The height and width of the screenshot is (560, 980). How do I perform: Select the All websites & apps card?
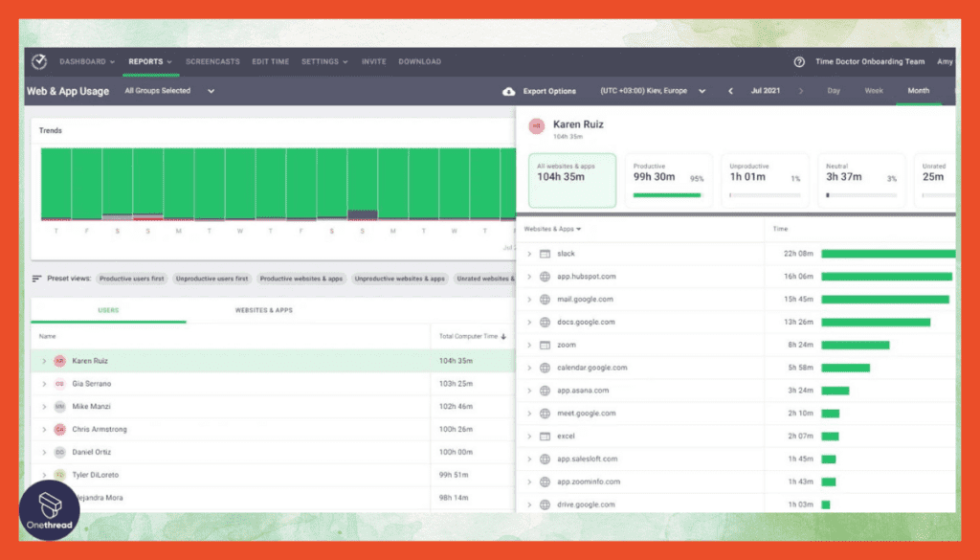tap(572, 181)
